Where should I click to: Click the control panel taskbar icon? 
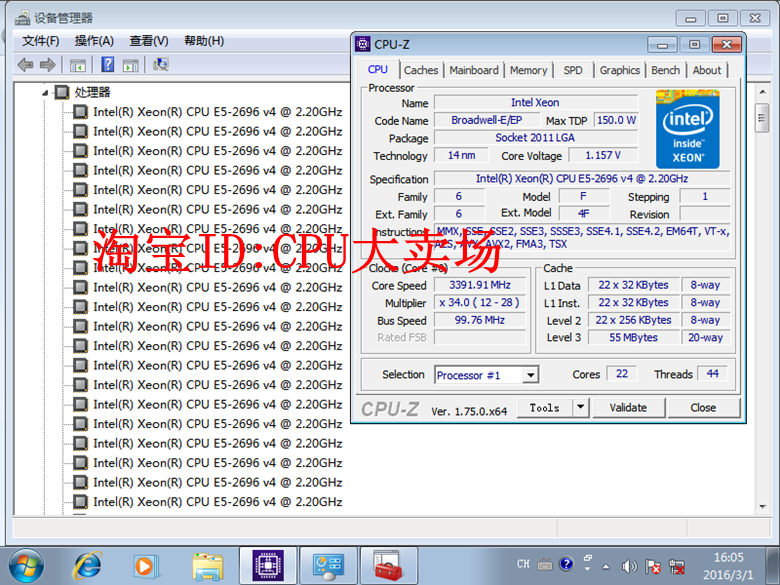coord(328,566)
